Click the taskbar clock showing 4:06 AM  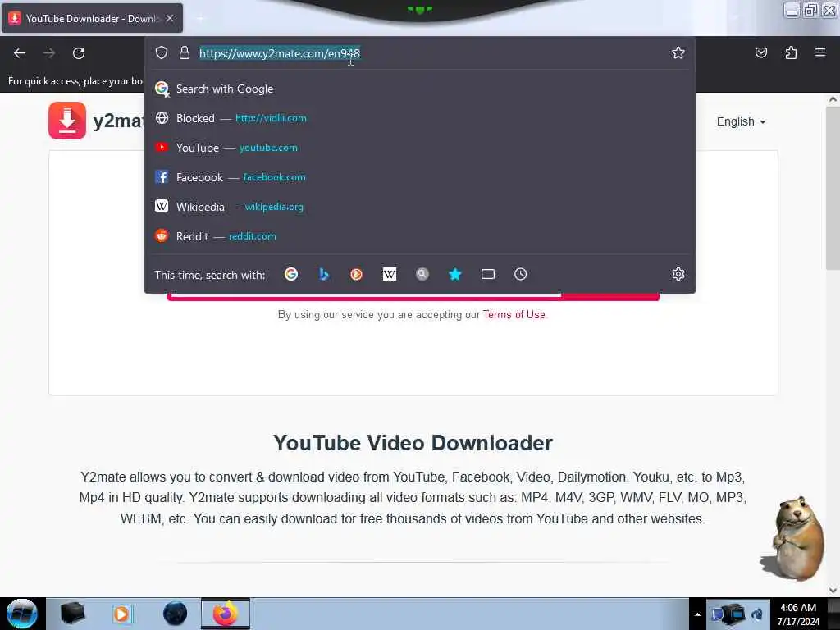tap(798, 614)
